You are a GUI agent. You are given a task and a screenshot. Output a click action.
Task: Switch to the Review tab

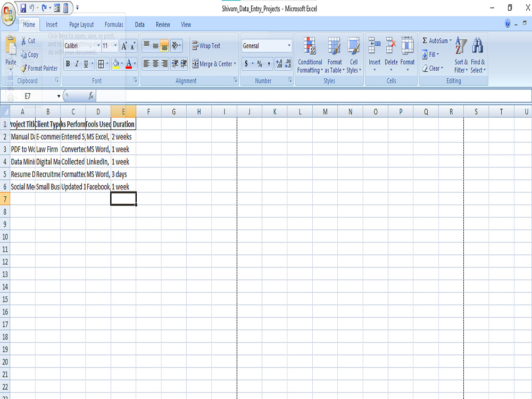pos(163,24)
